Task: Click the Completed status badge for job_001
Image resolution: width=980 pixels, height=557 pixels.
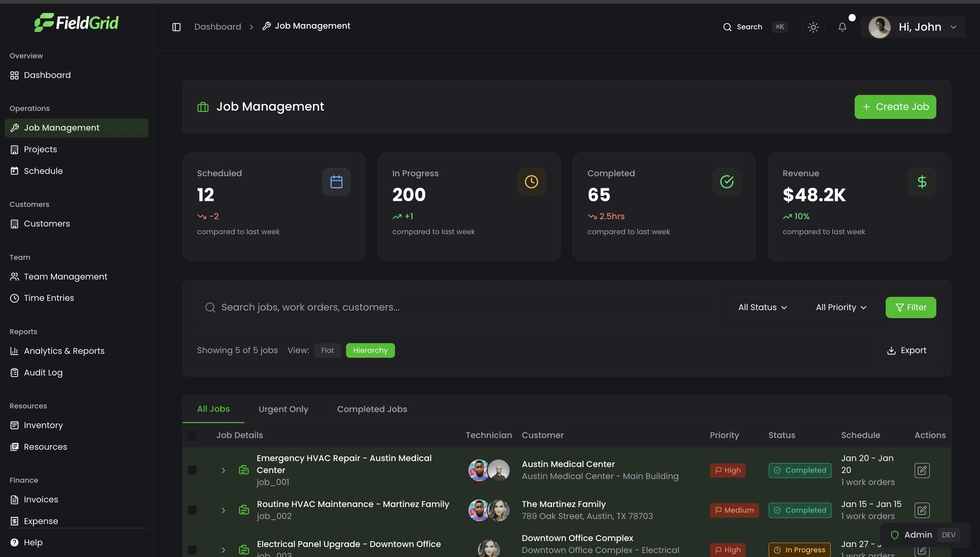Action: [800, 470]
